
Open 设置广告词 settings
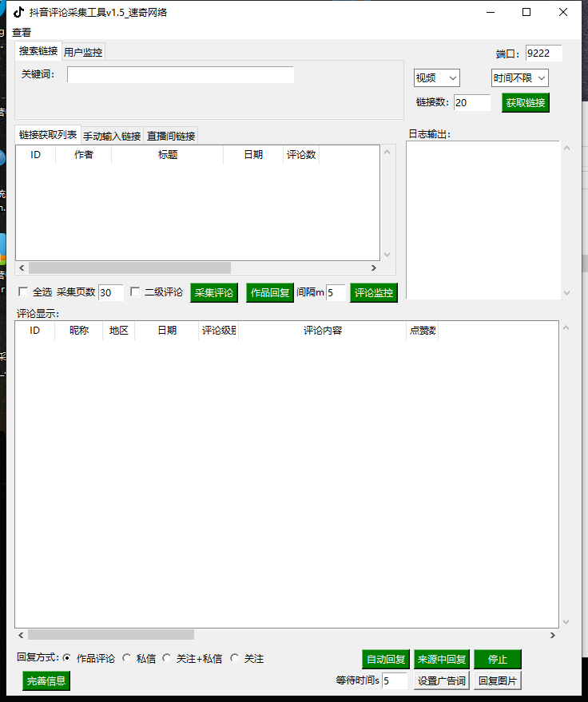(441, 681)
